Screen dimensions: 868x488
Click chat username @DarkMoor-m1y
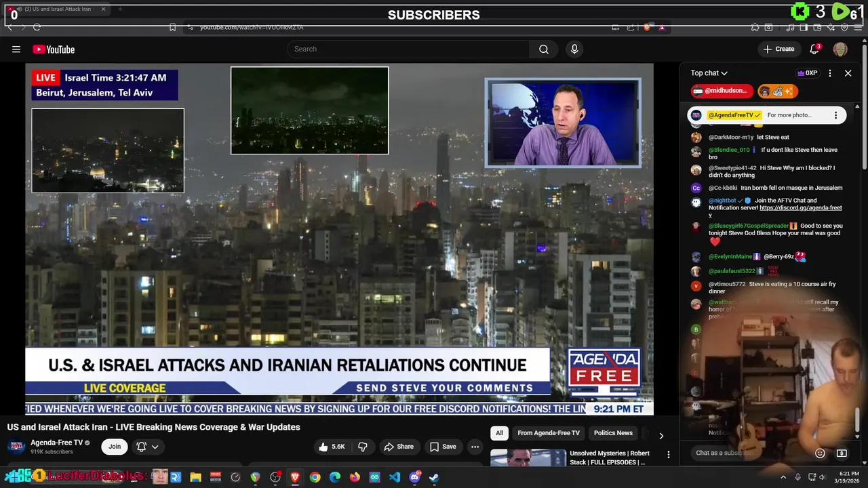click(x=731, y=138)
